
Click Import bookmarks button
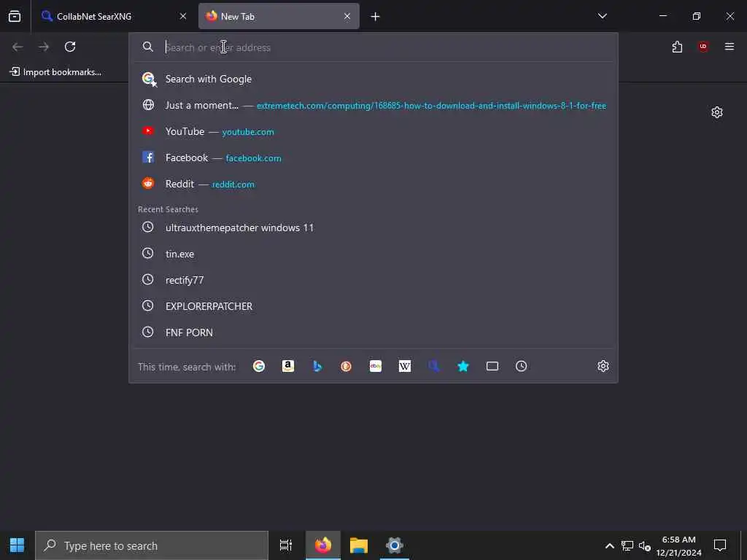click(x=55, y=72)
